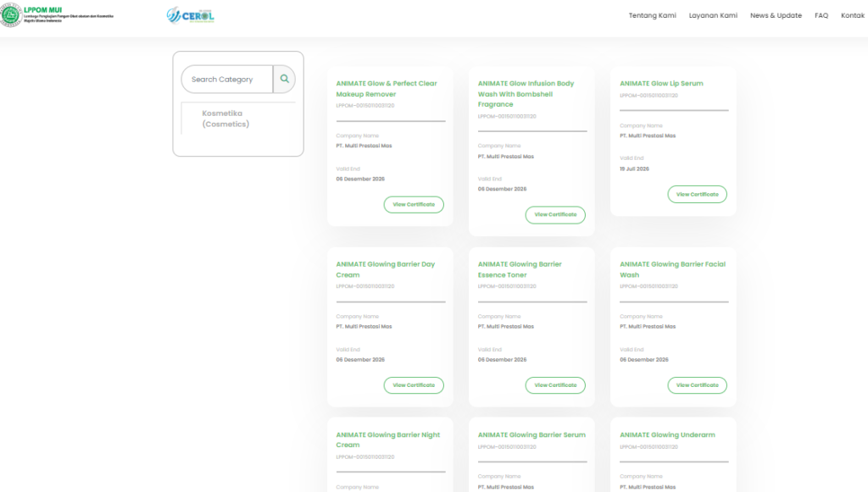Click company name on Makeup Remover card
868x492 pixels.
coord(364,146)
